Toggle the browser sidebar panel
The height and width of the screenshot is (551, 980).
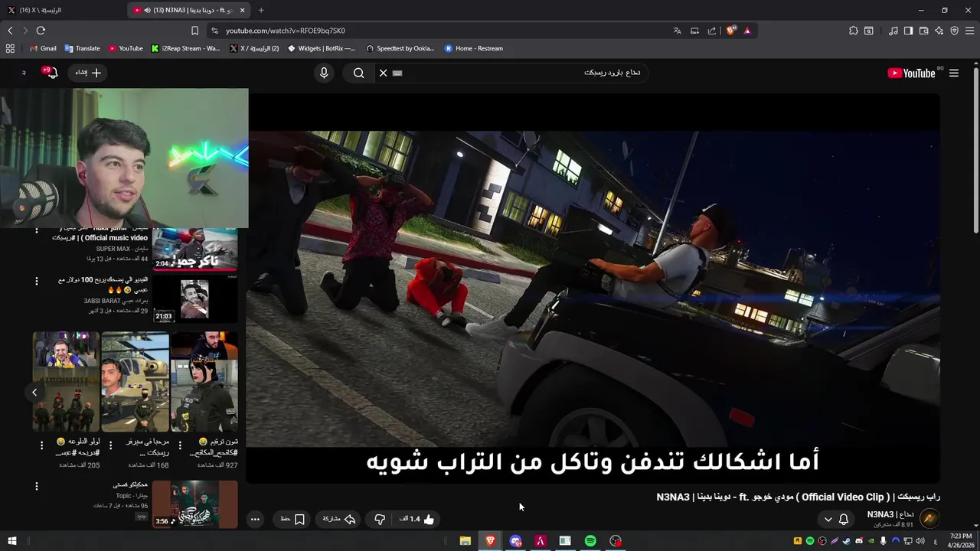pyautogui.click(x=908, y=31)
